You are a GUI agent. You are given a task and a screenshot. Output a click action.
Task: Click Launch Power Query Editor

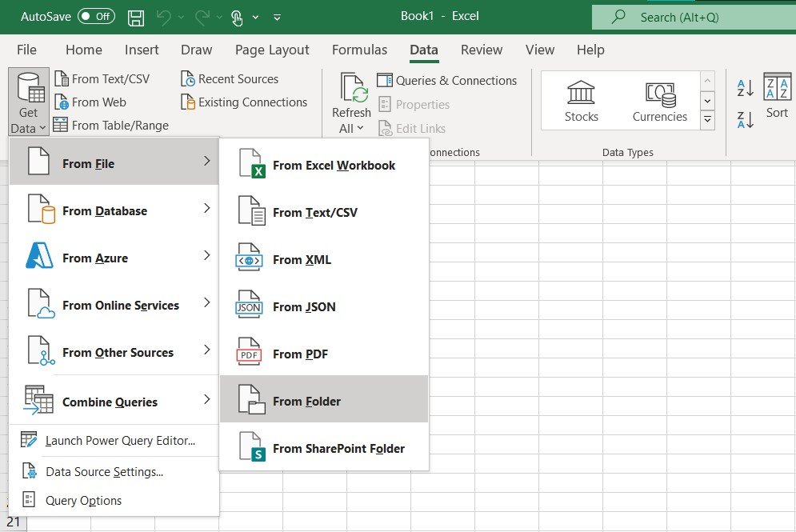point(114,440)
